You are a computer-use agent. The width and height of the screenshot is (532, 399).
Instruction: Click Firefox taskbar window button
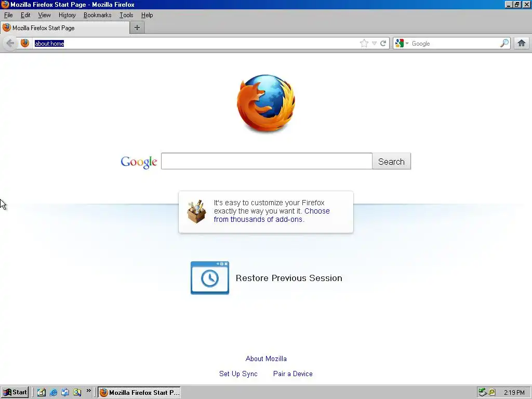click(x=139, y=392)
